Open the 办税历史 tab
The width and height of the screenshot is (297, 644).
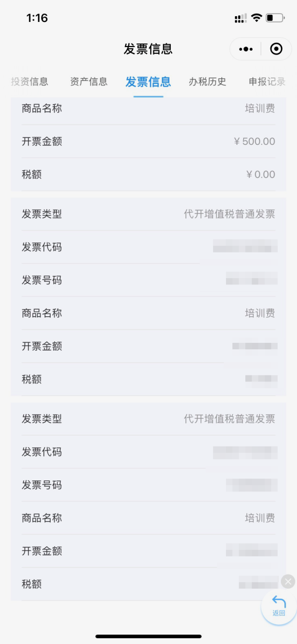coord(208,82)
